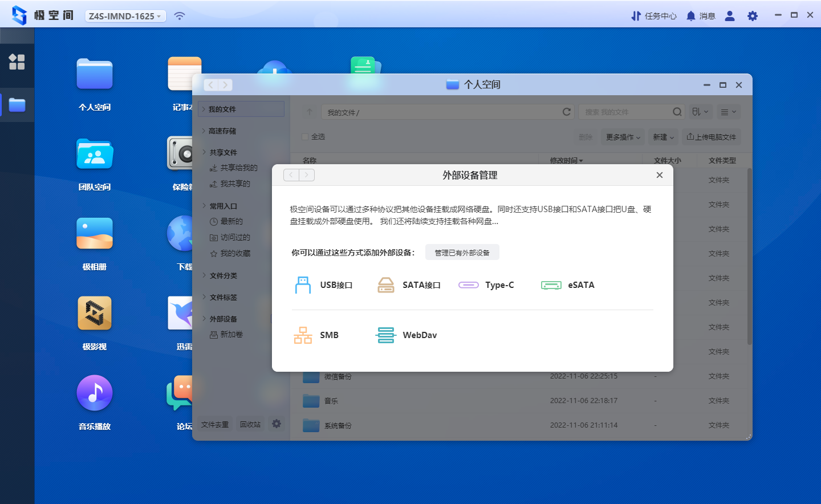This screenshot has height=504, width=821.
Task: Go forward in 外部设备管理 dialog
Action: 307,175
